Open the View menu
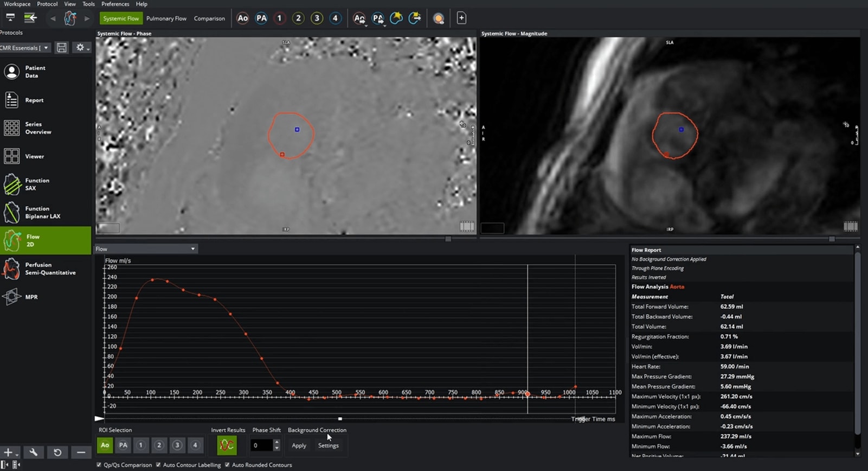 pos(70,4)
